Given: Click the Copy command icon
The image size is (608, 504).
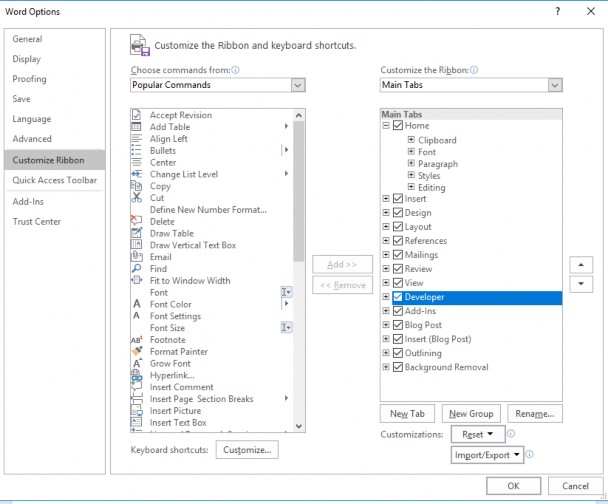Looking at the screenshot, I should point(136,186).
